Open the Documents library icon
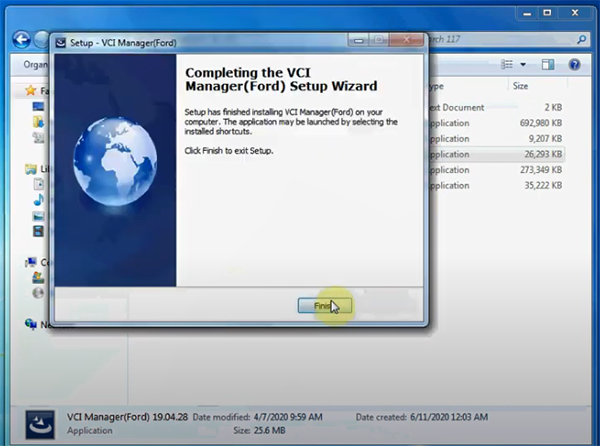 [x=38, y=184]
